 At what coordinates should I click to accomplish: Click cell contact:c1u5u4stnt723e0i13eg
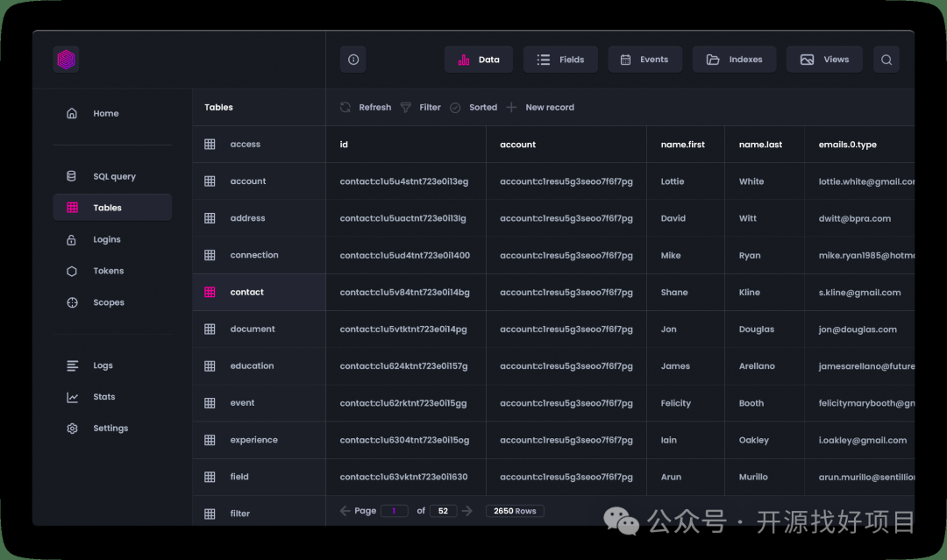tap(404, 181)
